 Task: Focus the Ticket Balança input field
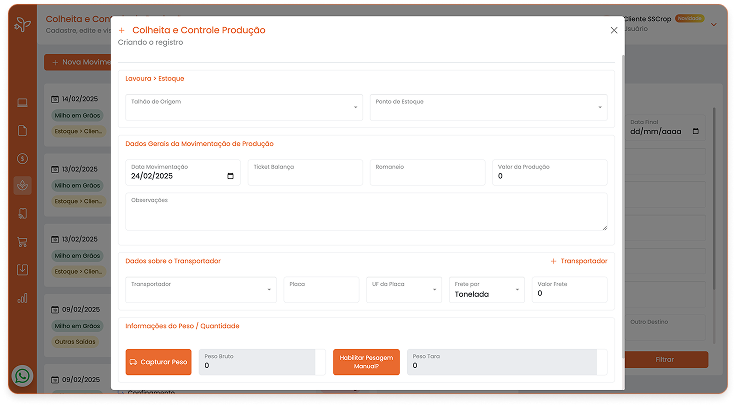point(305,172)
